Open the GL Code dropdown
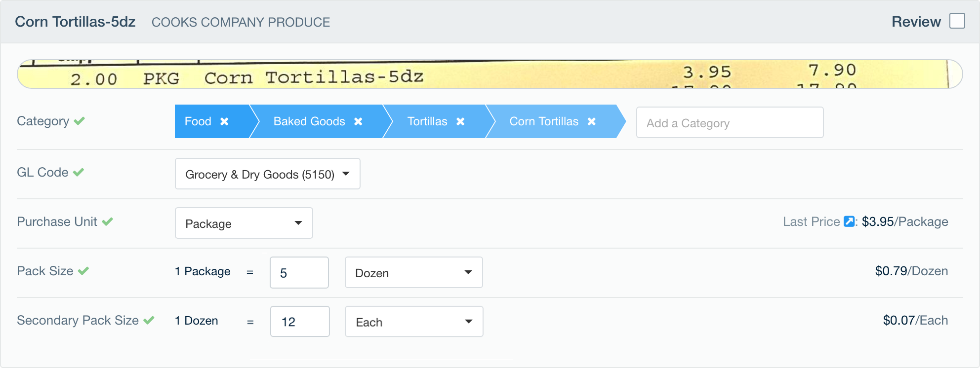Screen dimensions: 980x368 point(267,174)
